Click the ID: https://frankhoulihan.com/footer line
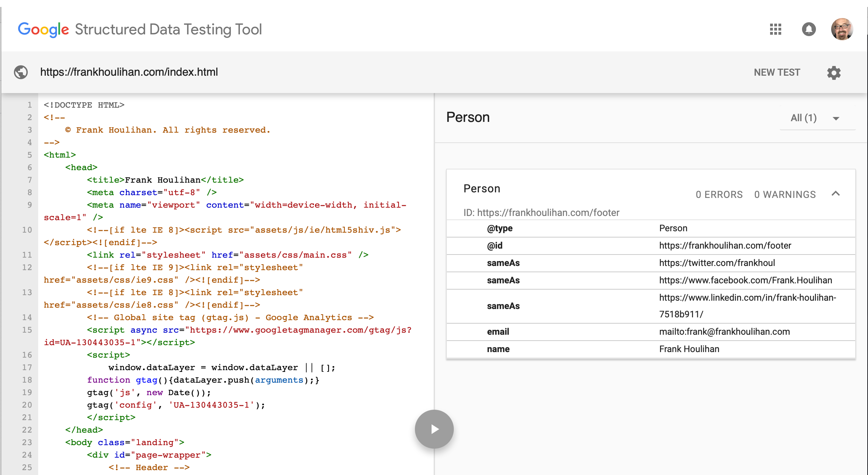Image resolution: width=868 pixels, height=475 pixels. pyautogui.click(x=541, y=213)
